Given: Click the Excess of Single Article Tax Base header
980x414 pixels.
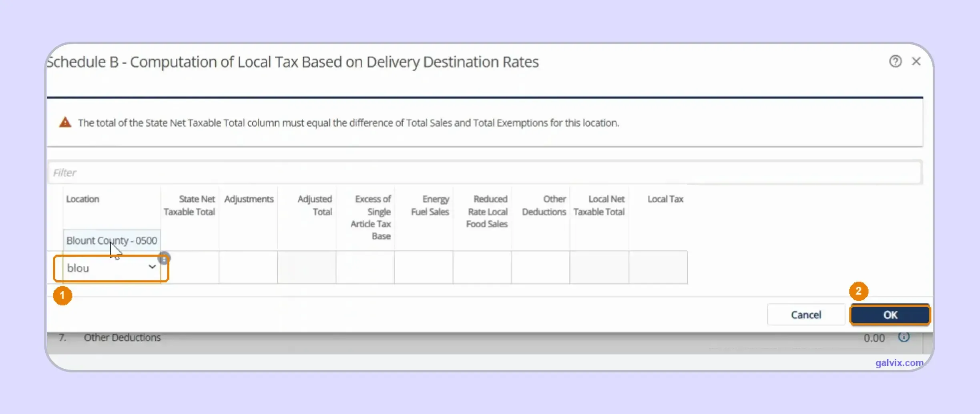Looking at the screenshot, I should pos(371,217).
